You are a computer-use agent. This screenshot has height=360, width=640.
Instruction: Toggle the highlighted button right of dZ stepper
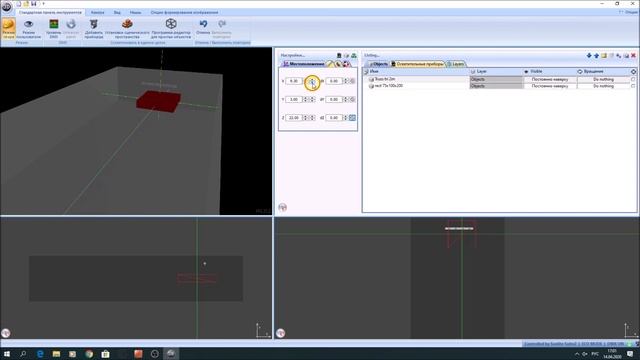[352, 118]
